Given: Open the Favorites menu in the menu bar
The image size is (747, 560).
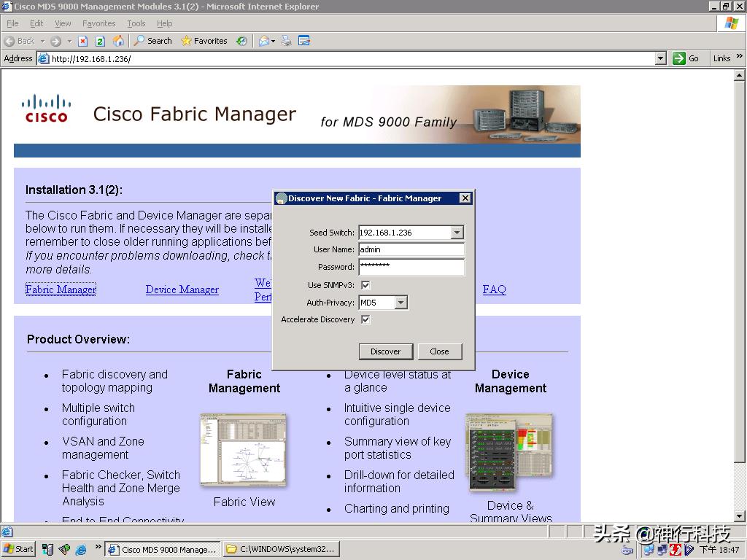Looking at the screenshot, I should [99, 23].
